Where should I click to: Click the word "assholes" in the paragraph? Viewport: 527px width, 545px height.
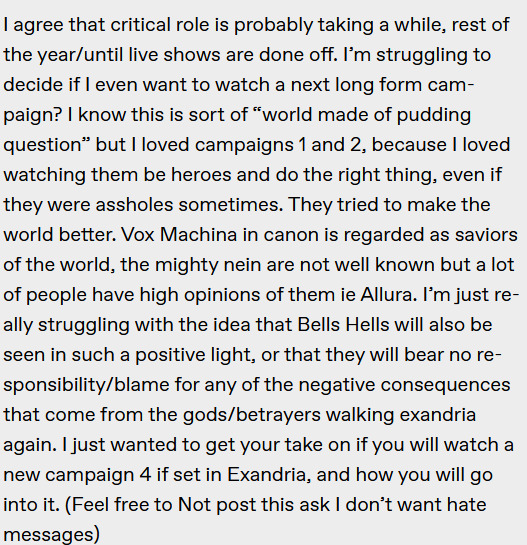[134, 205]
